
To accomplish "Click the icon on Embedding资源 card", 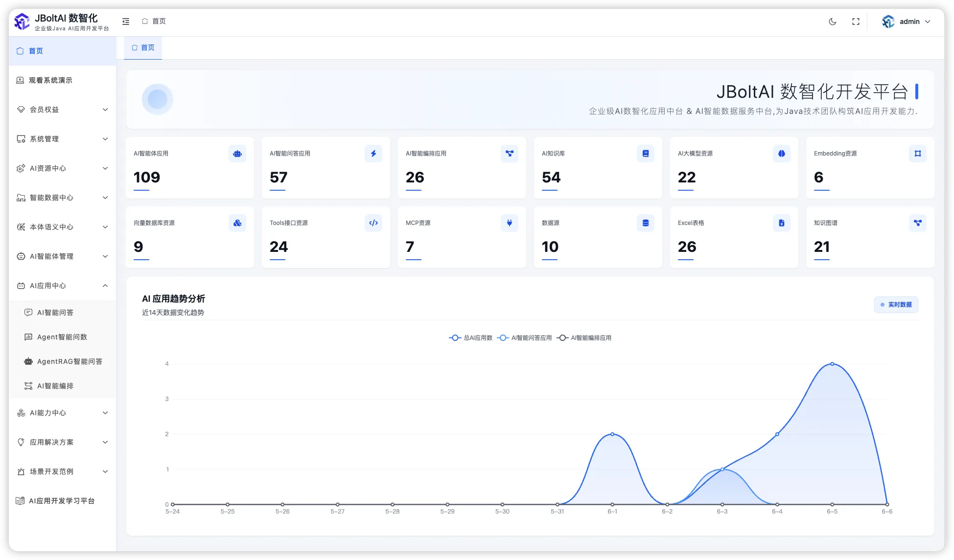I will 918,154.
